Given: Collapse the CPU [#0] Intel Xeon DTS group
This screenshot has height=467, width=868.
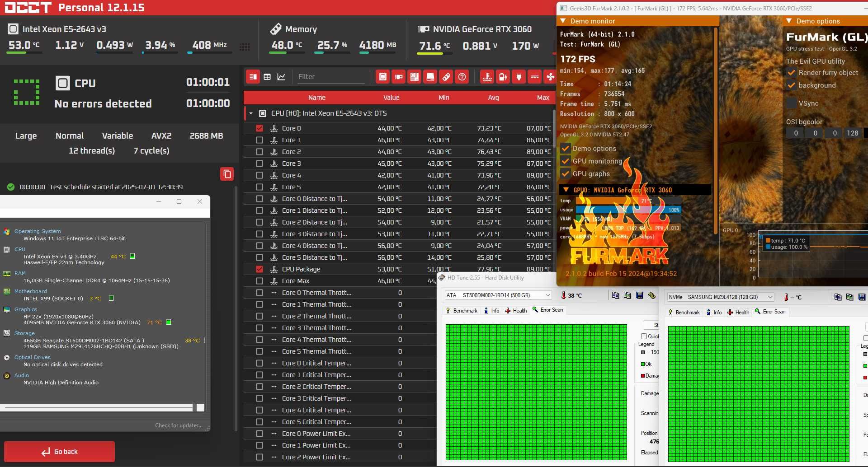Looking at the screenshot, I should pos(251,113).
